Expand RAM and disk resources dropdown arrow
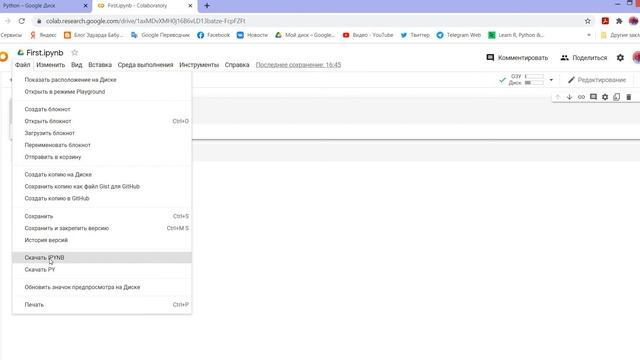Screen dimensions: 640x360 tap(551, 80)
